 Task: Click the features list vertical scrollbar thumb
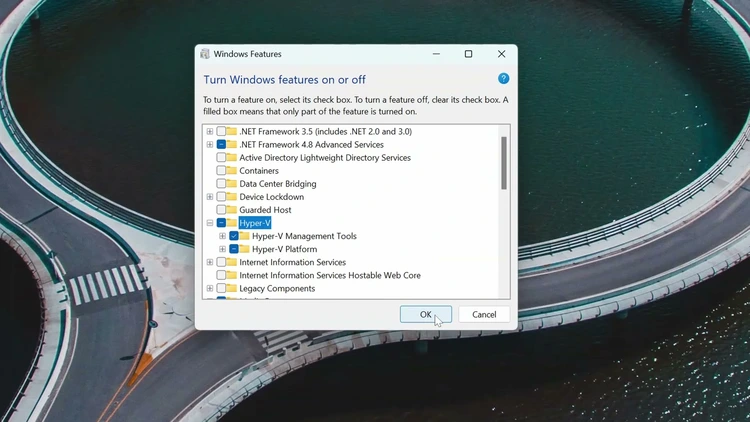click(x=504, y=163)
